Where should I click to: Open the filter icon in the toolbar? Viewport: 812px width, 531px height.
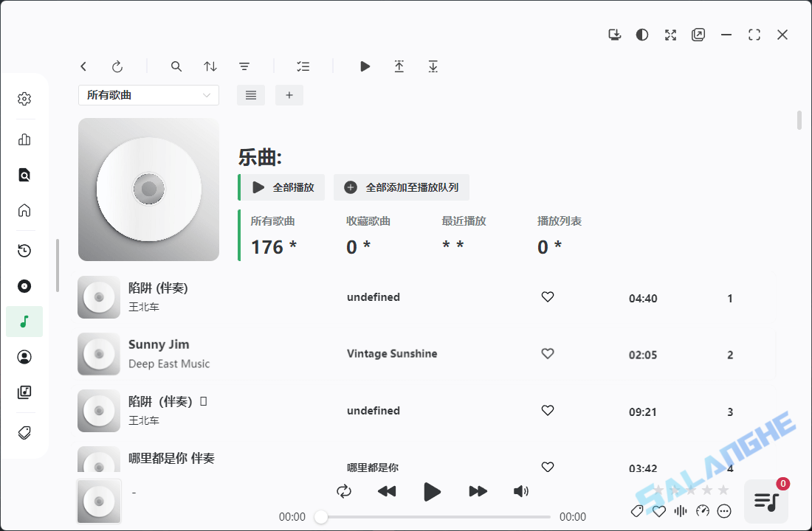tap(244, 66)
